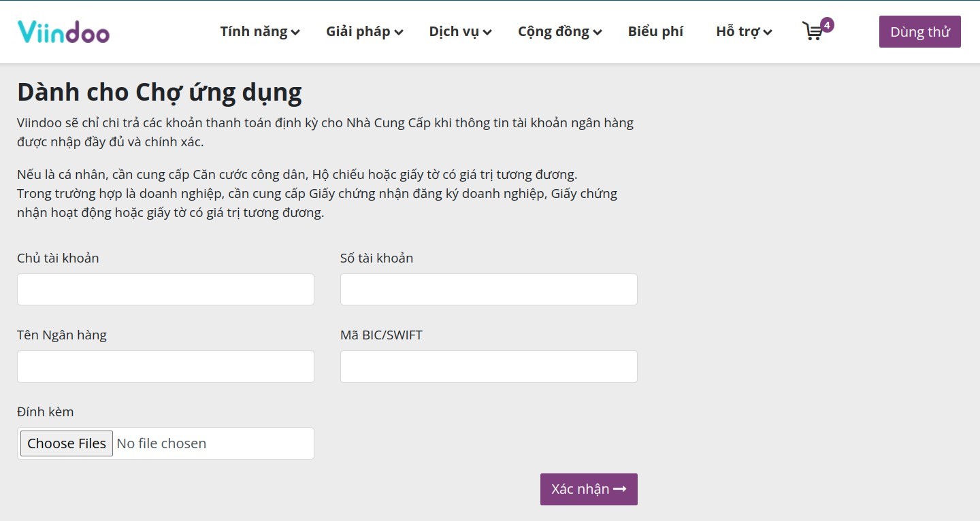Screen dimensions: 980x521
Task: Click the Viindoo logo
Action: pos(63,31)
